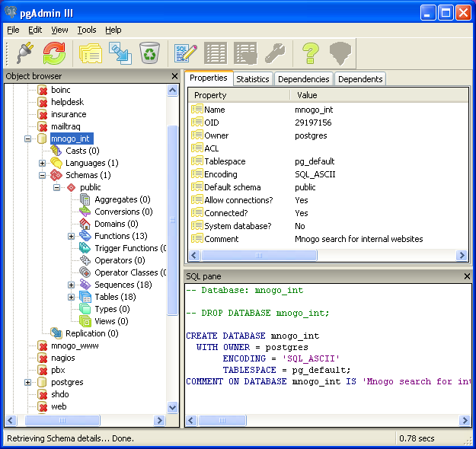Click the plug connection toolbar icon
The width and height of the screenshot is (476, 449).
click(x=24, y=53)
